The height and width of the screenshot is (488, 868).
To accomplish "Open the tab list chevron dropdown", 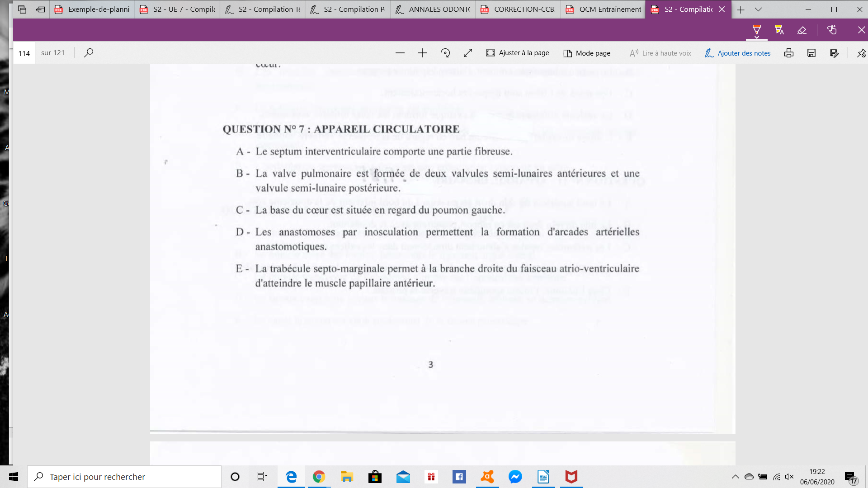I will click(758, 9).
